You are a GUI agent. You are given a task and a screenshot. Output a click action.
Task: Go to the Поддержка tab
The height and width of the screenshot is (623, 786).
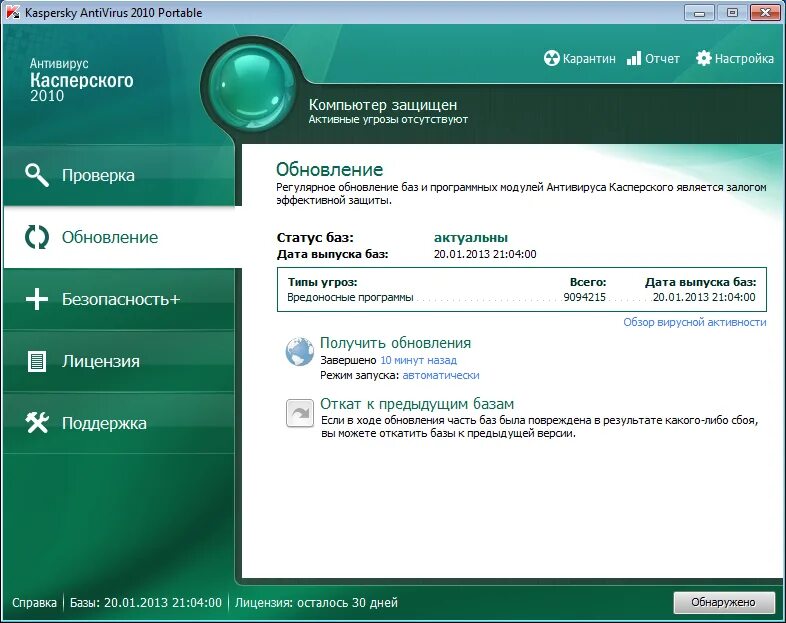pyautogui.click(x=119, y=423)
